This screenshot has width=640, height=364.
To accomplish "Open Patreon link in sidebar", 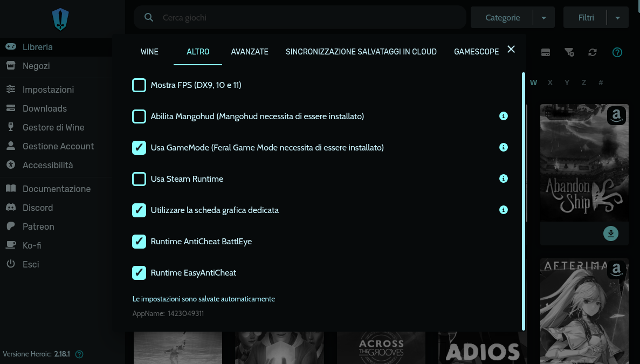I will click(56, 226).
